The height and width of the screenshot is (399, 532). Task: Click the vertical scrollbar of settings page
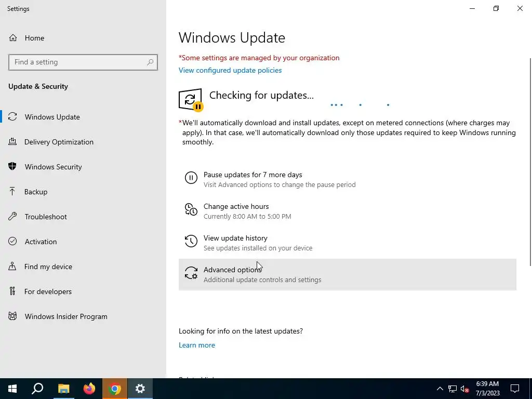(530, 162)
